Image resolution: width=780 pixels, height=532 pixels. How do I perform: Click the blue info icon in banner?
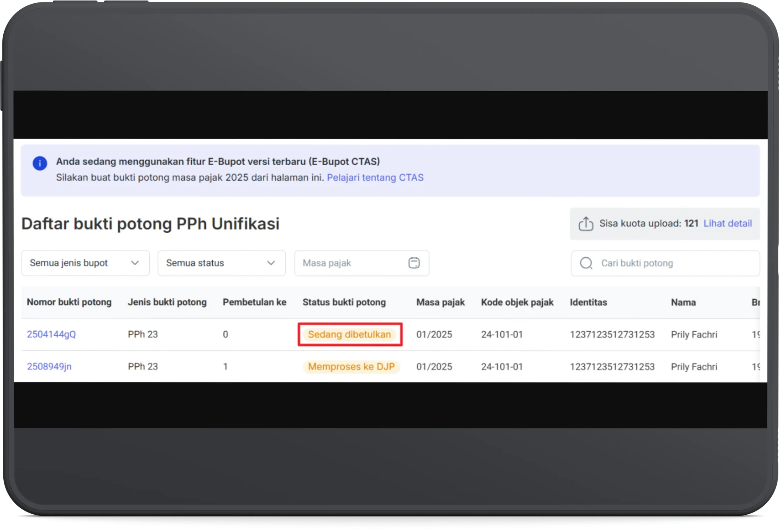click(40, 163)
